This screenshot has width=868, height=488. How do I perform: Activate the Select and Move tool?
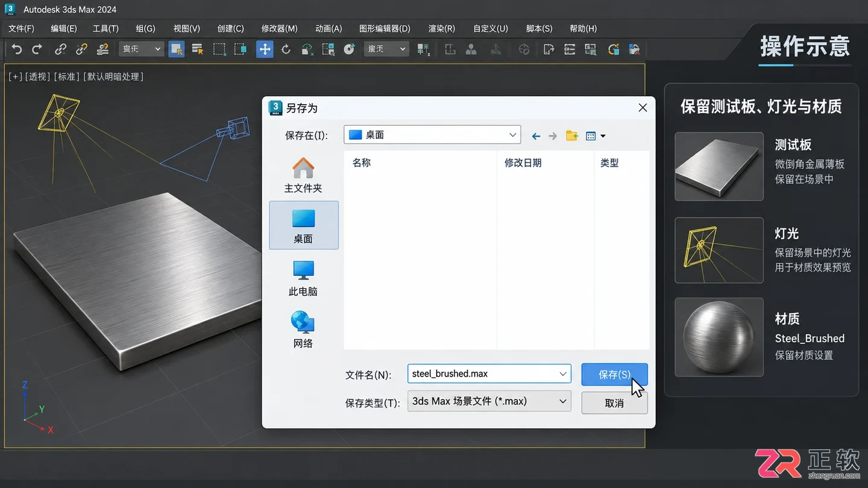(265, 49)
